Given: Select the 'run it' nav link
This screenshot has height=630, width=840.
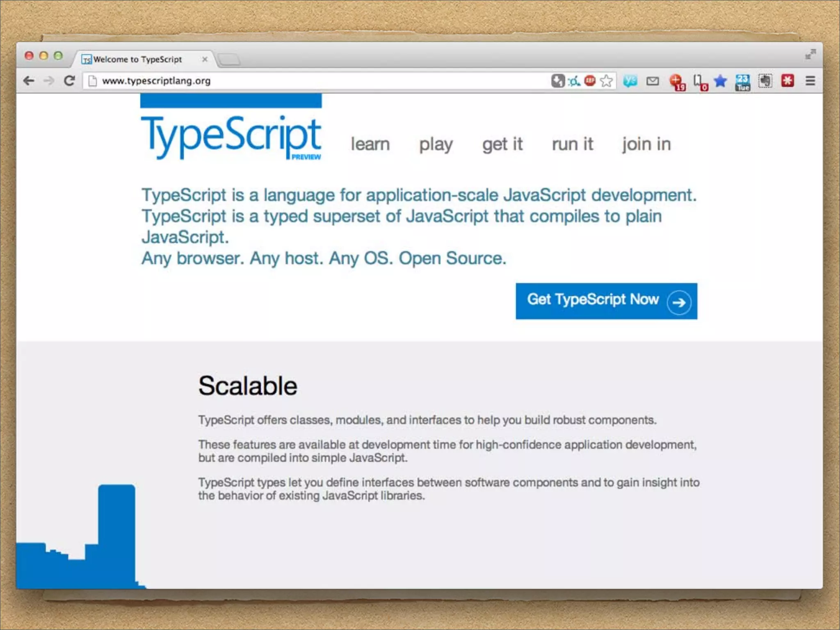Looking at the screenshot, I should click(573, 144).
